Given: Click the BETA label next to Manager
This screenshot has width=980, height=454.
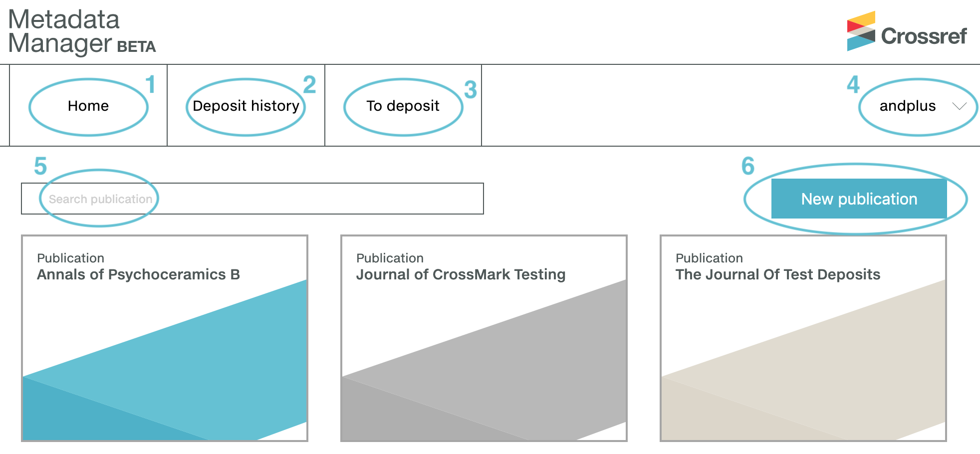Looking at the screenshot, I should 136,47.
